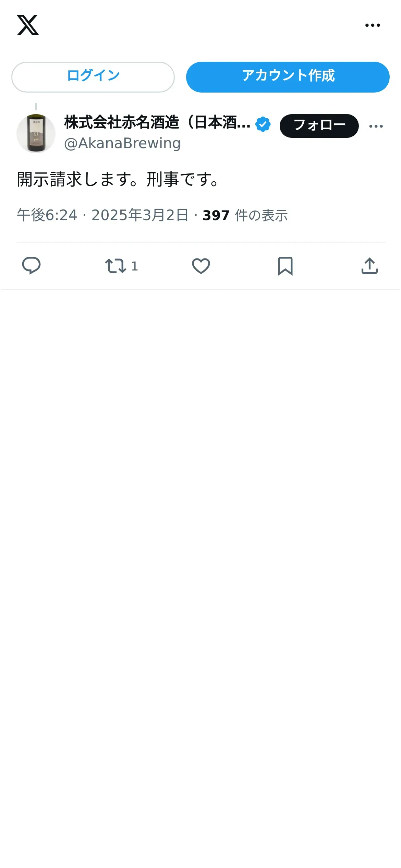
Task: Like the post with the heart icon
Action: (x=201, y=266)
